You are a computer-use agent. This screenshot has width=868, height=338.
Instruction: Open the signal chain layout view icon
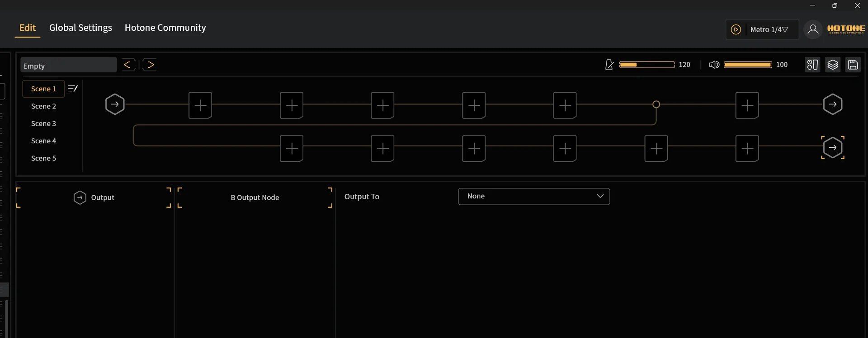coord(812,65)
